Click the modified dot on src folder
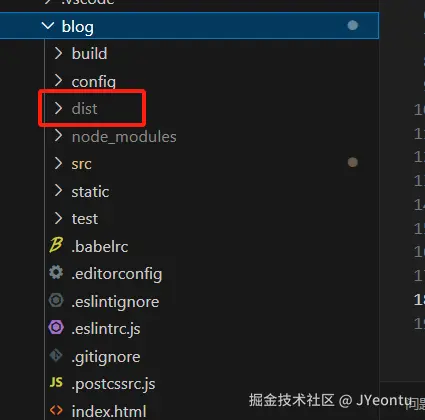425x420 pixels. [353, 162]
